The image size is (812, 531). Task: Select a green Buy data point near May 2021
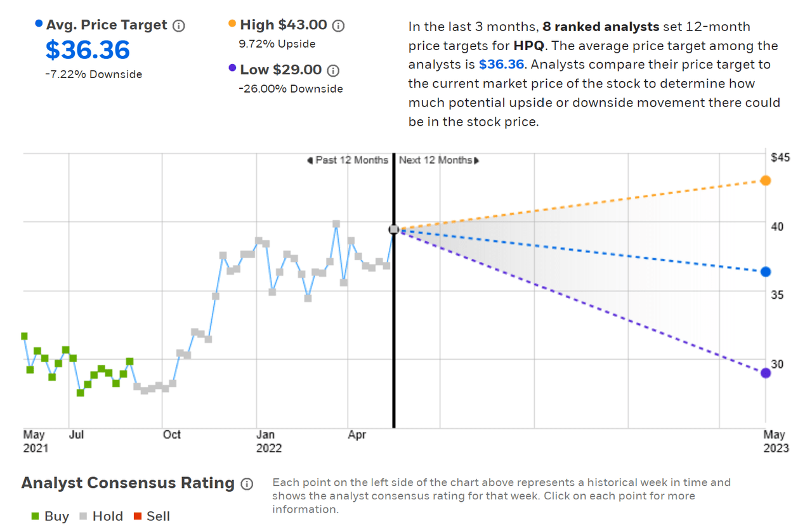click(x=25, y=336)
